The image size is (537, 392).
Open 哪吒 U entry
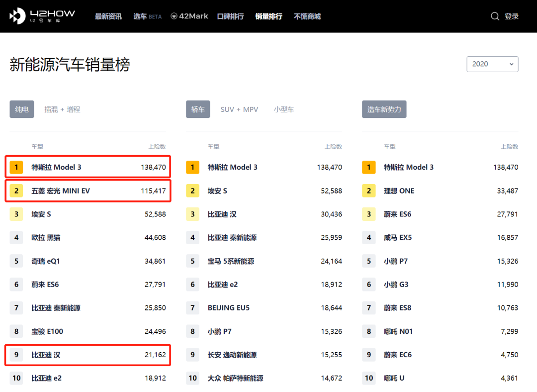(x=394, y=378)
